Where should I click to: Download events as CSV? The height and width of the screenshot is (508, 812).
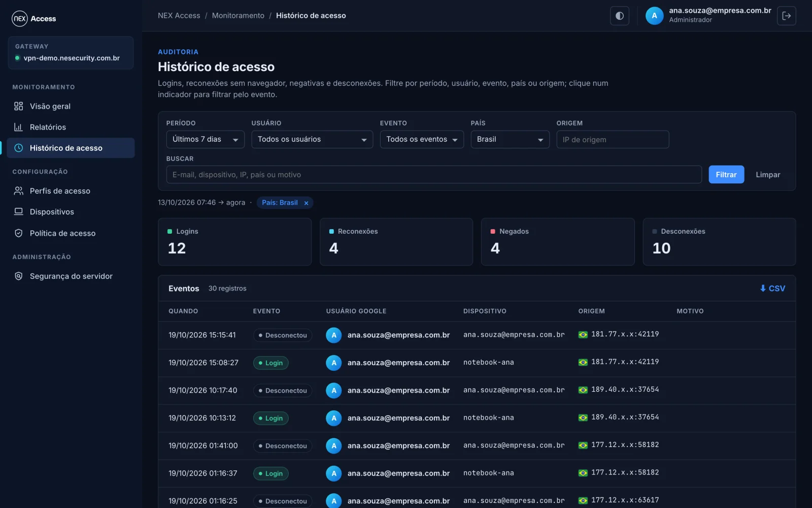point(772,289)
